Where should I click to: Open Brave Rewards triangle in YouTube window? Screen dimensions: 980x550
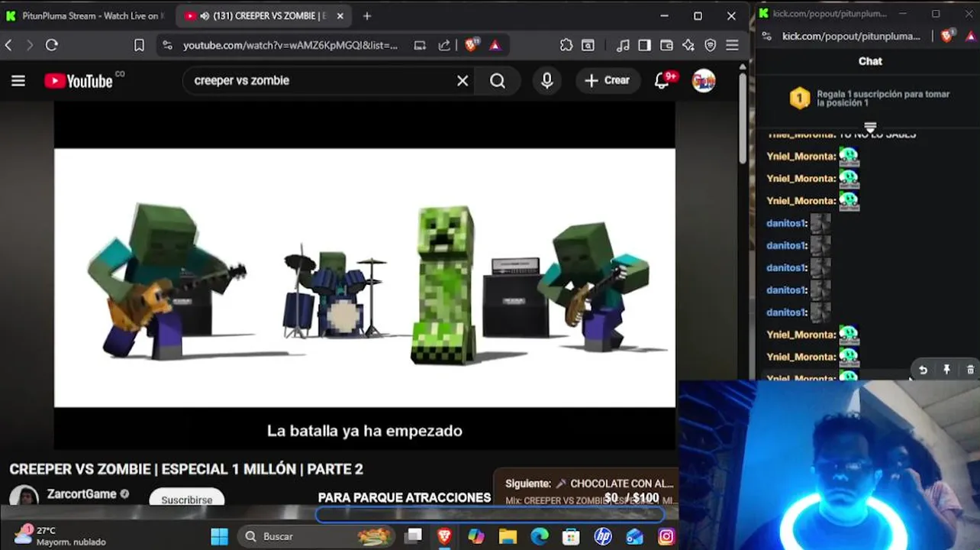tap(495, 46)
